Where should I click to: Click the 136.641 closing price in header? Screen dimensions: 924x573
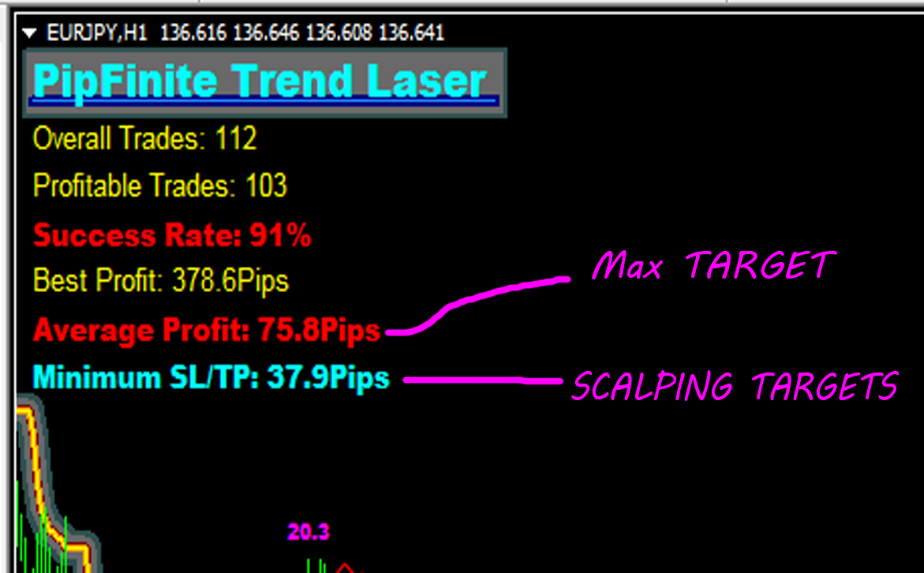tap(411, 32)
